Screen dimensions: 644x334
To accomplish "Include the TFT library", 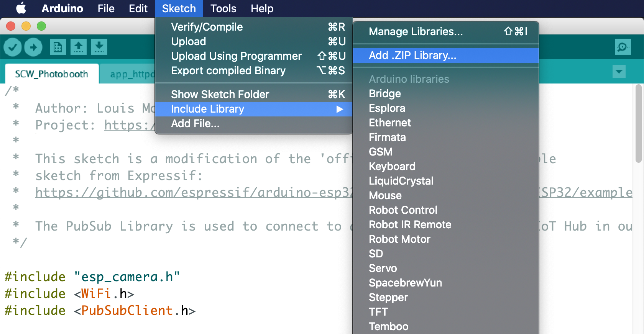I will coord(446,312).
